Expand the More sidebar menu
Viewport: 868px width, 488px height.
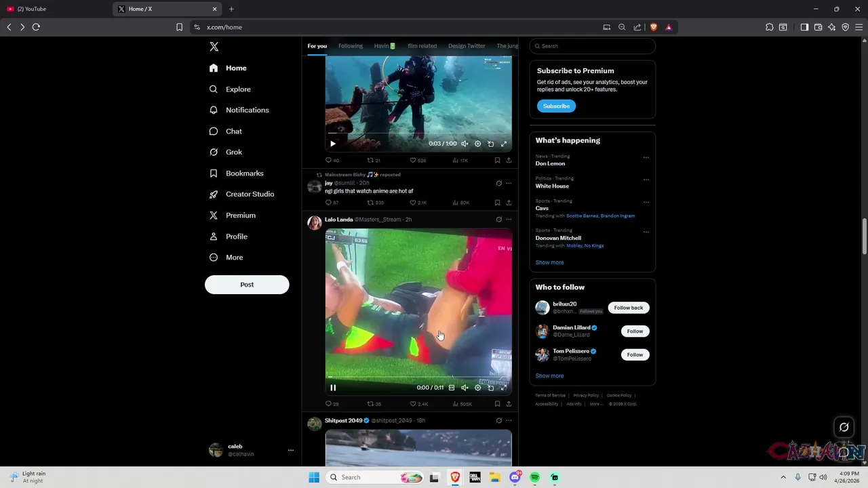226,257
